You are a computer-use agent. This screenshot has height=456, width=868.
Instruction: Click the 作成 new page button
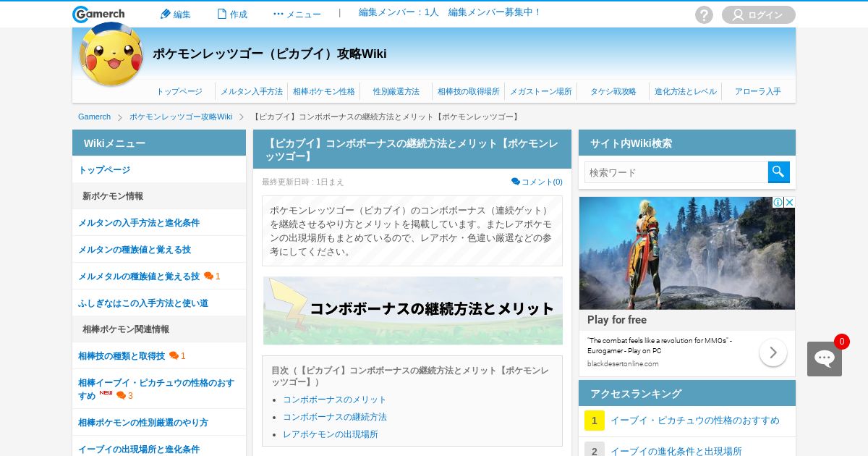232,14
